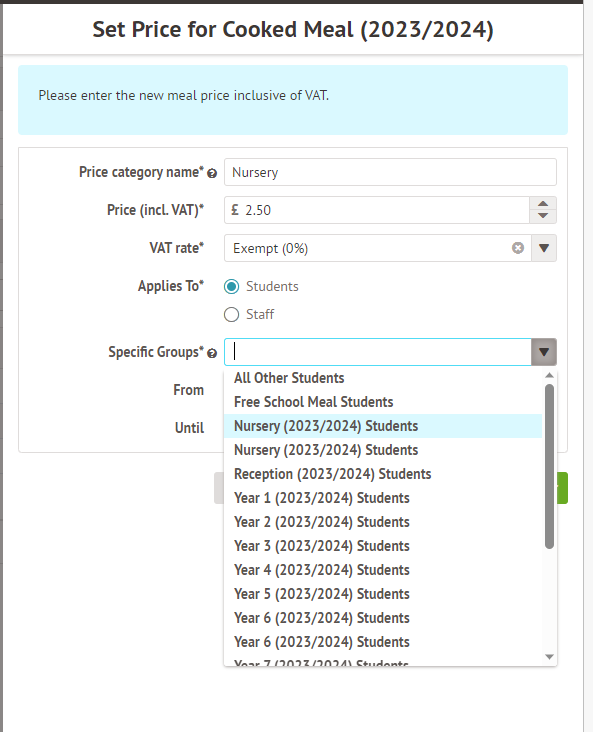Click the dropdown list scroll down arrow
Image resolution: width=593 pixels, height=732 pixels.
click(550, 657)
